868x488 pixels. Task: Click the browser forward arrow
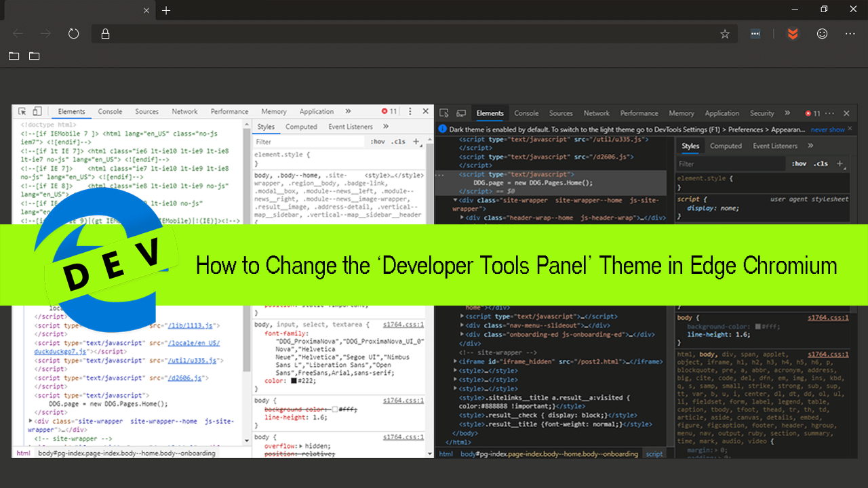click(x=45, y=34)
